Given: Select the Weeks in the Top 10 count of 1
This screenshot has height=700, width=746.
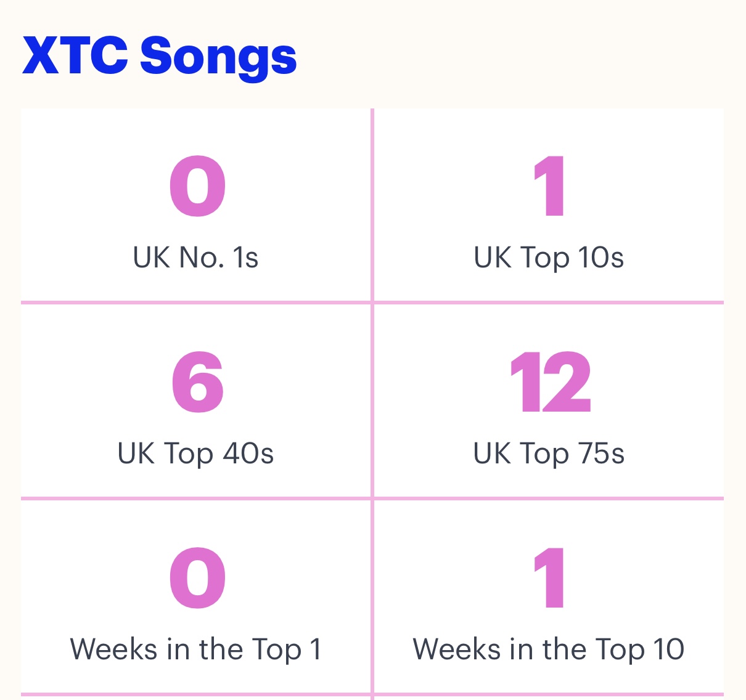Looking at the screenshot, I should point(549,578).
